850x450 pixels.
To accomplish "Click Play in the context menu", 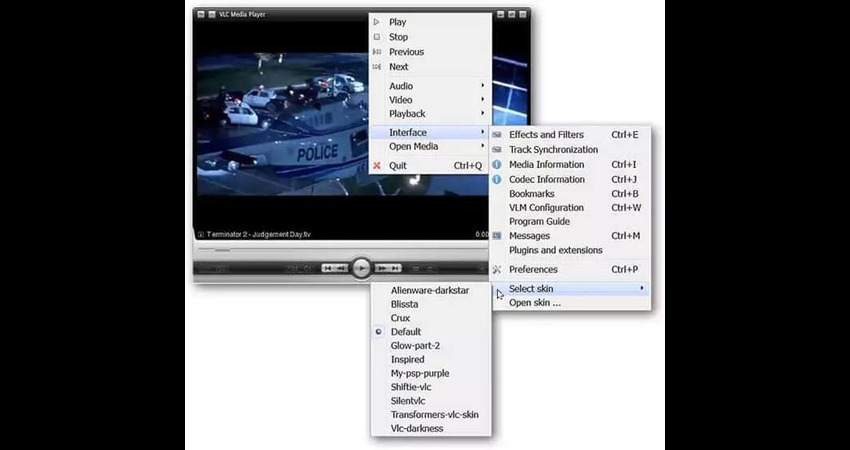I will [x=430, y=22].
